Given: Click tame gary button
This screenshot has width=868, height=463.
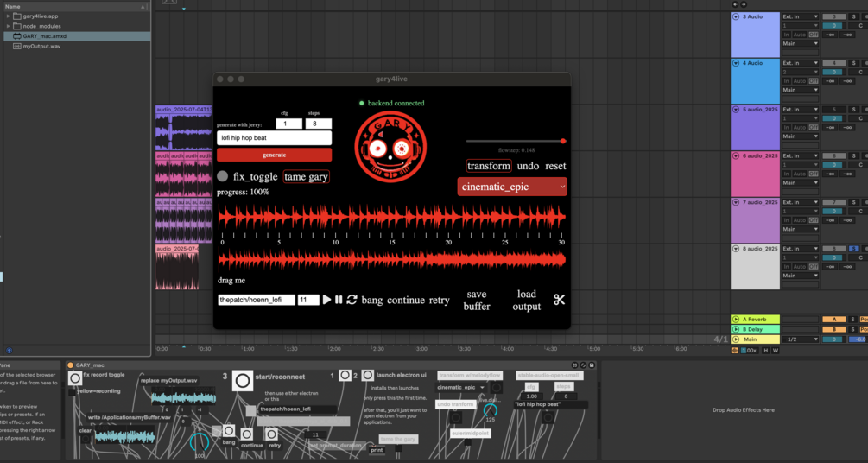Looking at the screenshot, I should point(306,177).
